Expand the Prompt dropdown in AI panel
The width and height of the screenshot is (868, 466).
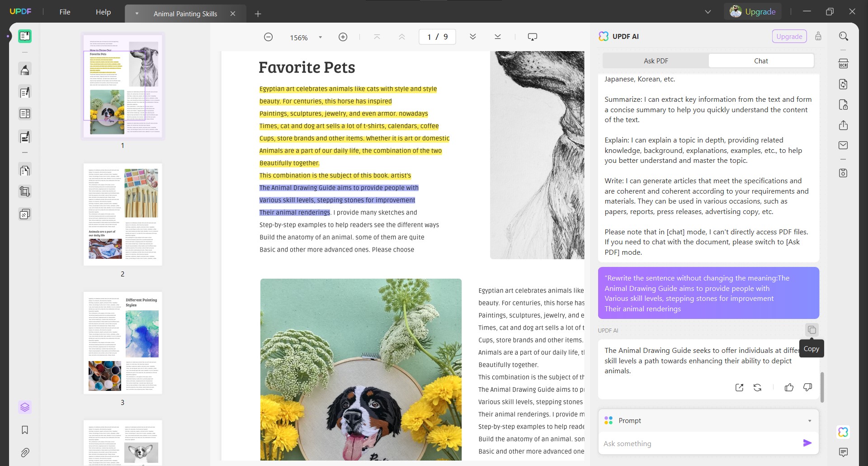pos(809,420)
